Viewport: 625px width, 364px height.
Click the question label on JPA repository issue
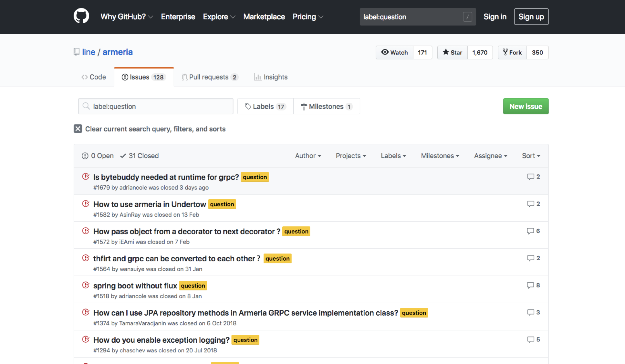[x=414, y=313]
